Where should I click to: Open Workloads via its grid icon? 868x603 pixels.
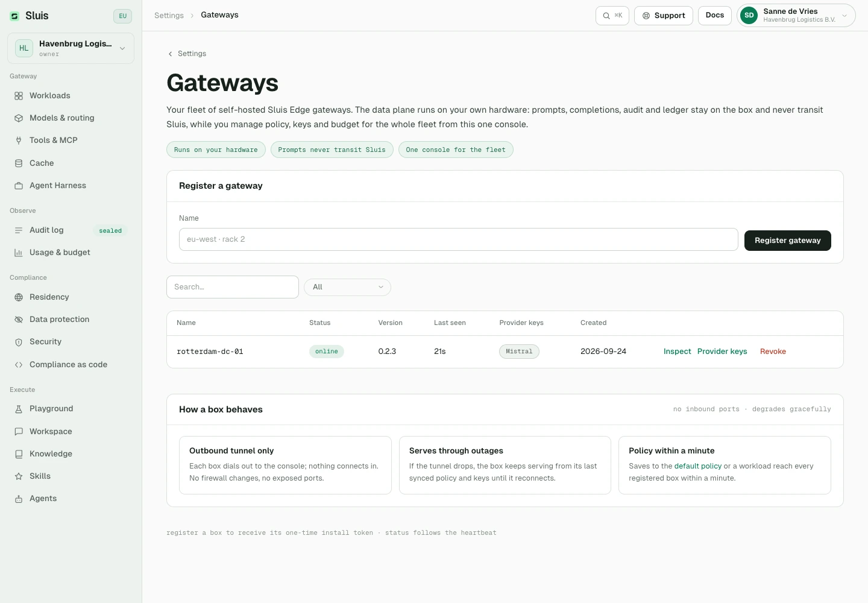(x=19, y=96)
